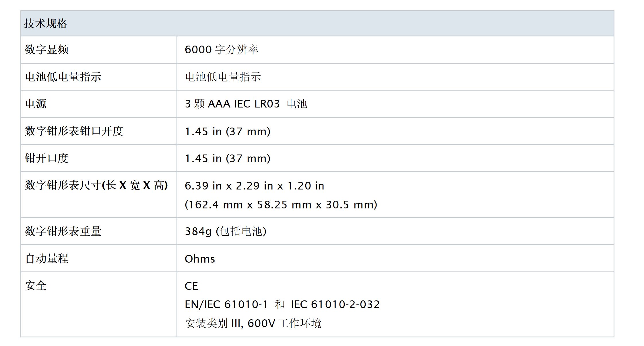Image resolution: width=644 pixels, height=346 pixels.
Task: Select the 电源 row label
Action: coord(36,104)
